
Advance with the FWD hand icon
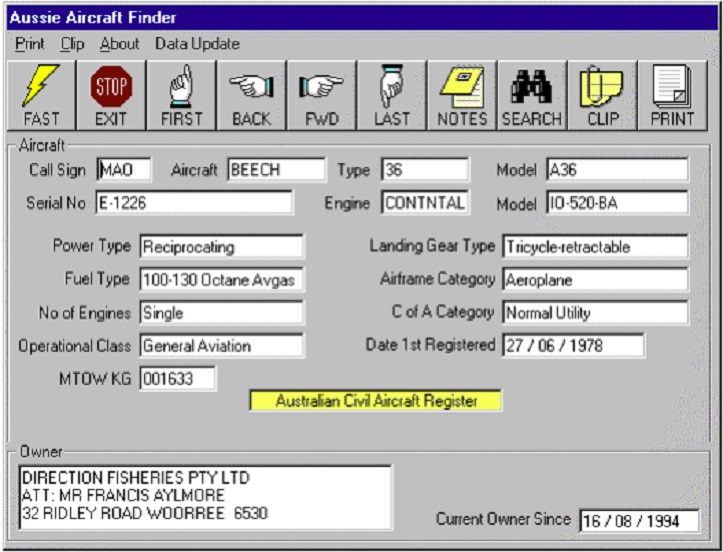coord(321,97)
